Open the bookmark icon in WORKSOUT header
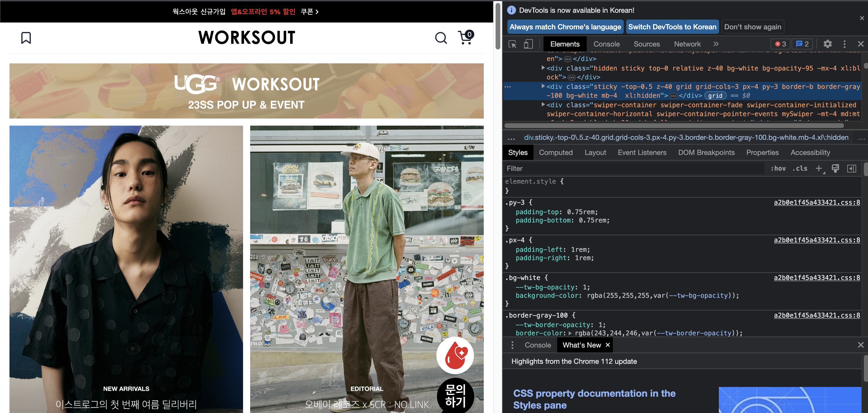Image resolution: width=868 pixels, height=413 pixels. [x=26, y=38]
